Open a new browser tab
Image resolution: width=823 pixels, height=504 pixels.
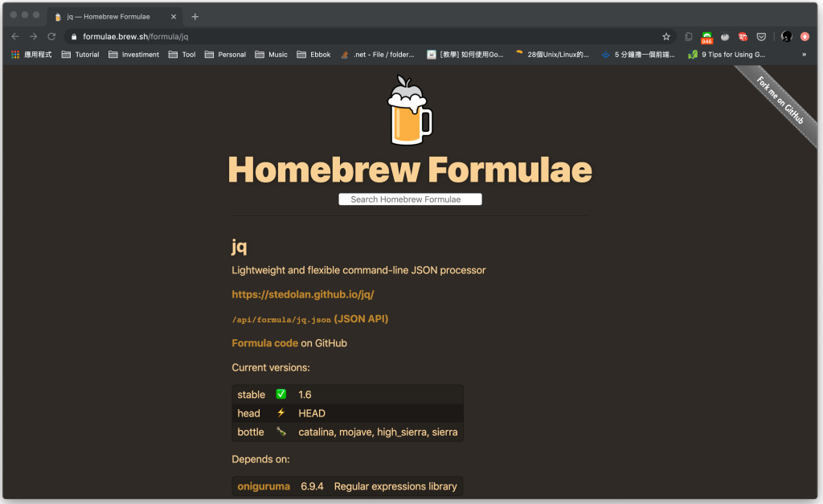(194, 17)
